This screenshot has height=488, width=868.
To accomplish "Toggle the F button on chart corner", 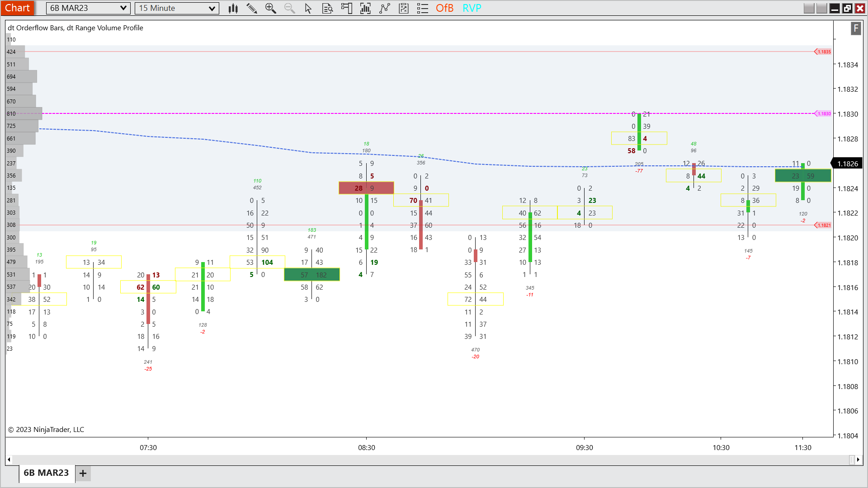I will 855,28.
